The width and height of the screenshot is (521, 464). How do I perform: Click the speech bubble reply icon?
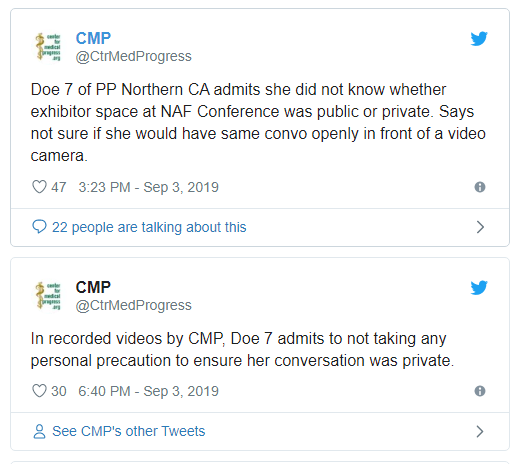[39, 227]
